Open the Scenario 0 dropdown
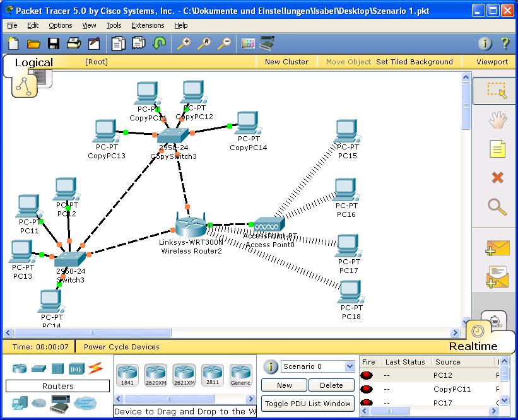This screenshot has height=420, width=518. (317, 366)
